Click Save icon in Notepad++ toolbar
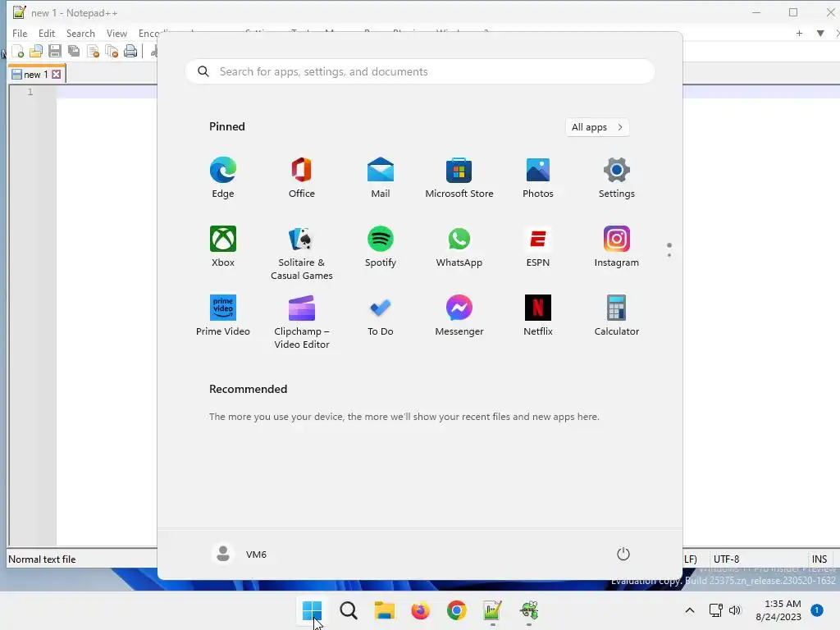This screenshot has width=840, height=630. [x=55, y=52]
